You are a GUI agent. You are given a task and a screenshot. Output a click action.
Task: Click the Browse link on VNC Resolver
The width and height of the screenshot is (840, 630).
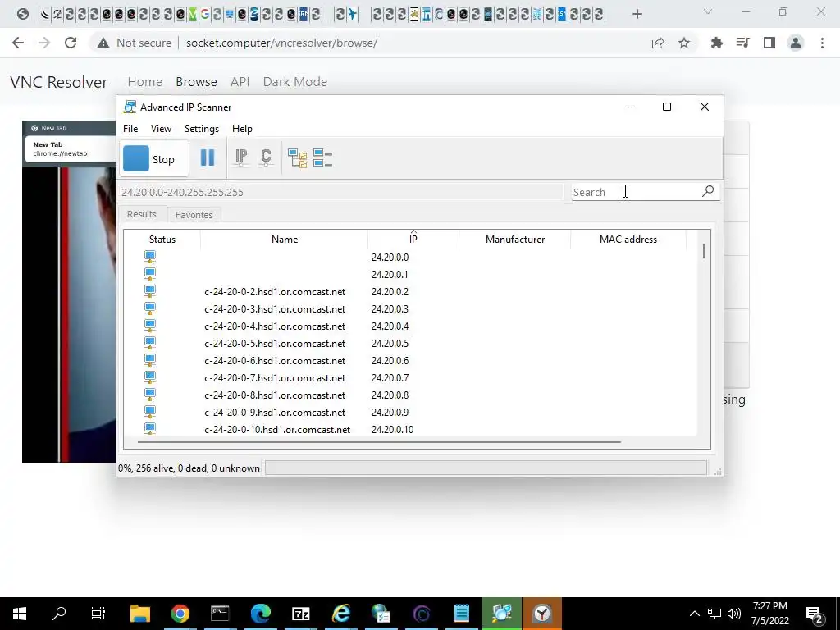coord(196,82)
